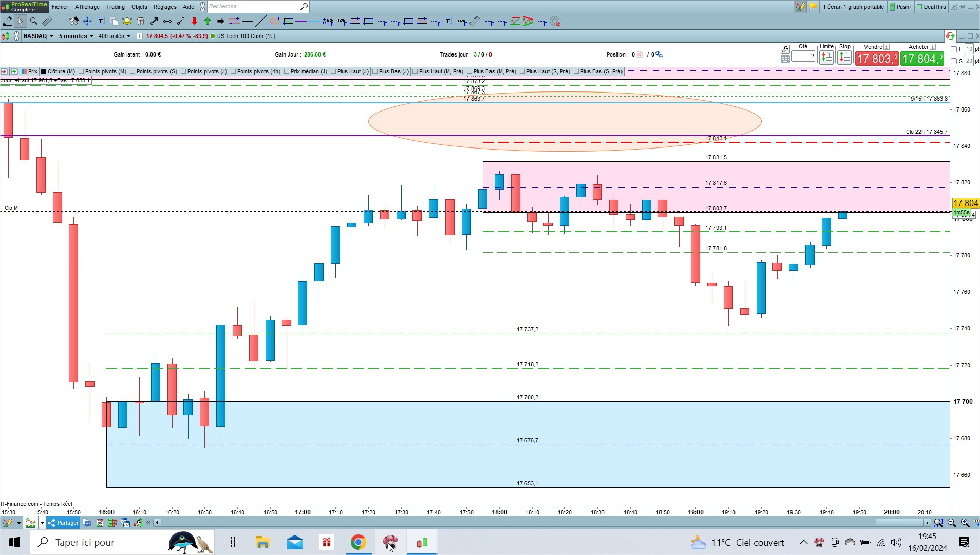Choose the ellipse drawing tool

[x=274, y=21]
